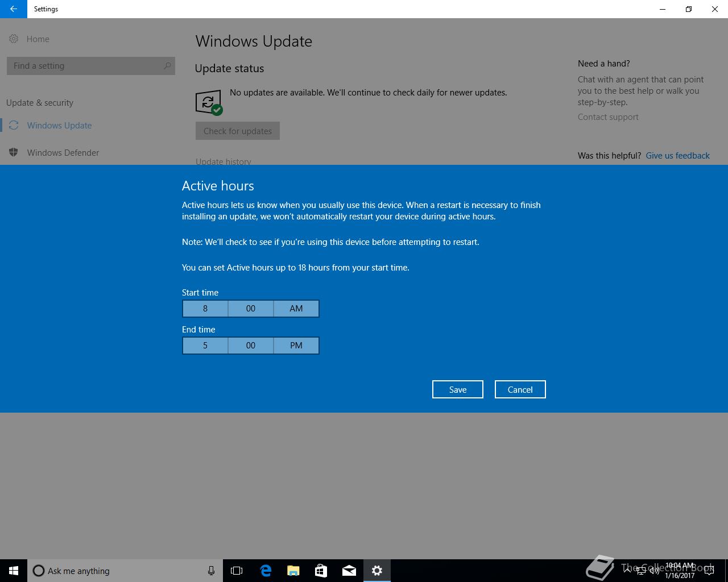Image resolution: width=728 pixels, height=582 pixels.
Task: Click the search magnifier in Find a setting
Action: point(167,66)
